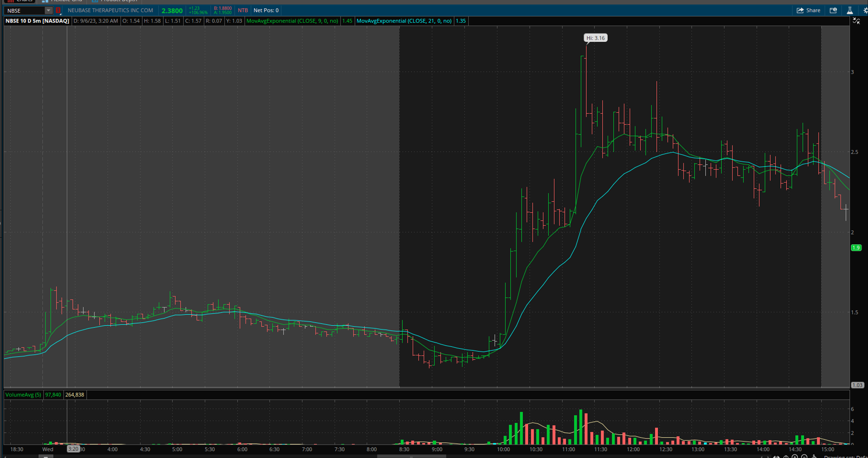
Task: Click the Wed date axis label
Action: click(x=48, y=449)
